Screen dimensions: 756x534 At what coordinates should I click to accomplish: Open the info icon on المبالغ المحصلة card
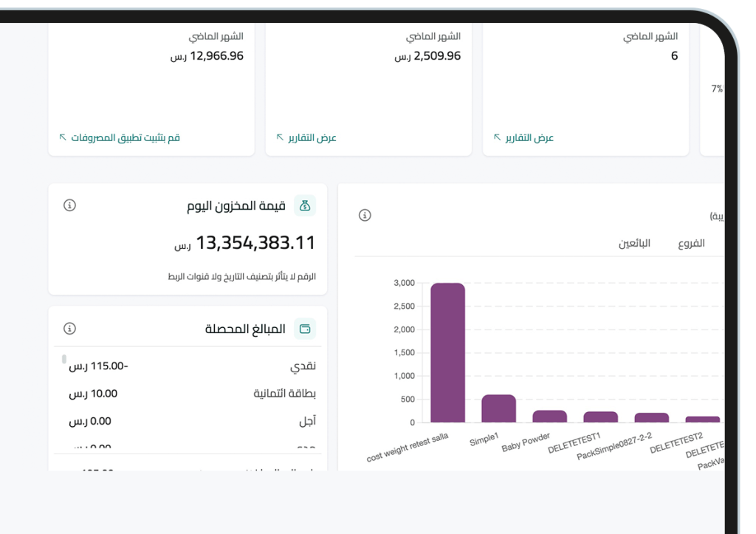(x=70, y=329)
